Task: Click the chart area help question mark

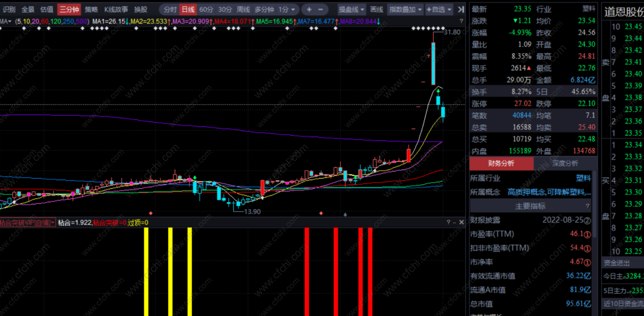Action: tap(461, 21)
